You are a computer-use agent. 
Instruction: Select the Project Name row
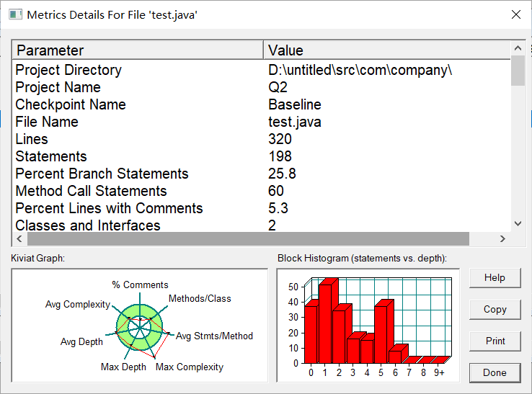tap(261, 87)
